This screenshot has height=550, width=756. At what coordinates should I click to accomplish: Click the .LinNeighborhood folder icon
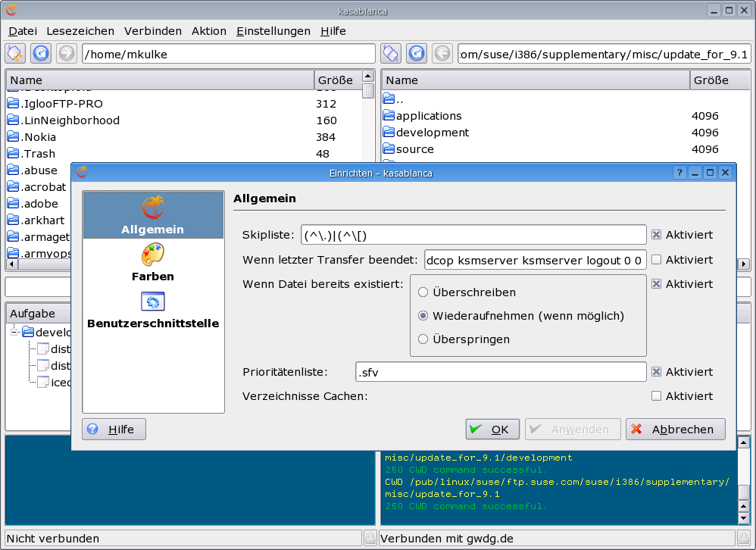(x=14, y=120)
